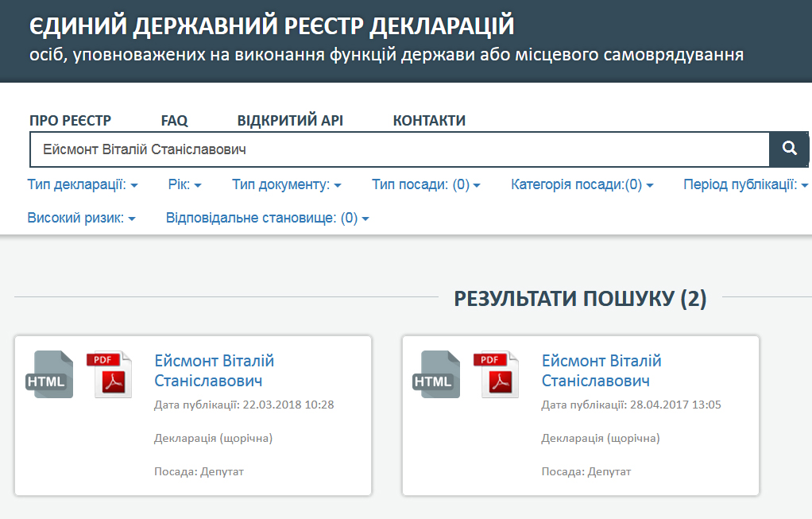Expand the Відповідальне становище filter
The image size is (812, 519).
pos(267,218)
